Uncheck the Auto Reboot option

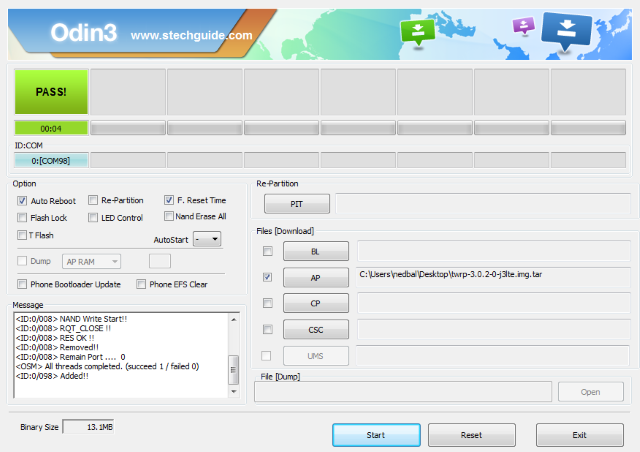[x=23, y=201]
